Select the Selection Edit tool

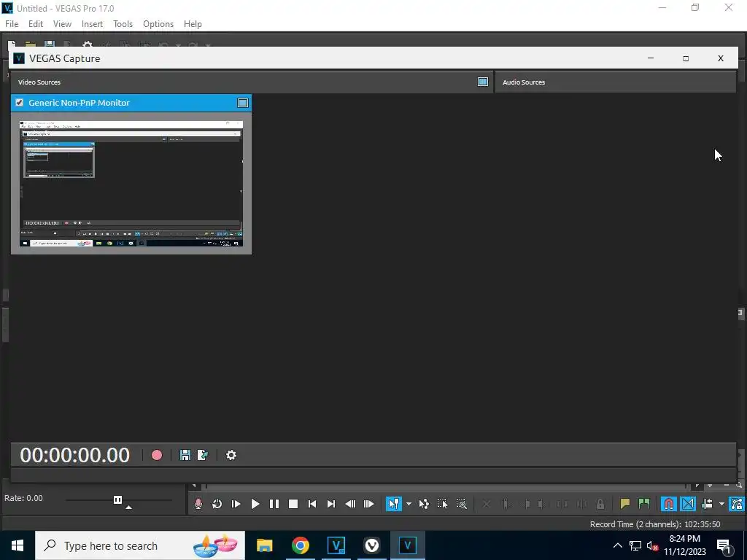442,504
